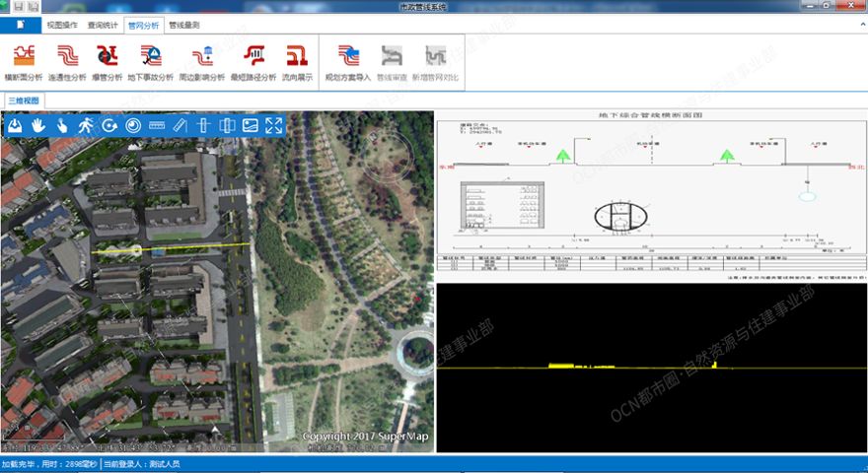Select the horizontal ruler distance tool
This screenshot has width=868, height=473.
tap(157, 125)
